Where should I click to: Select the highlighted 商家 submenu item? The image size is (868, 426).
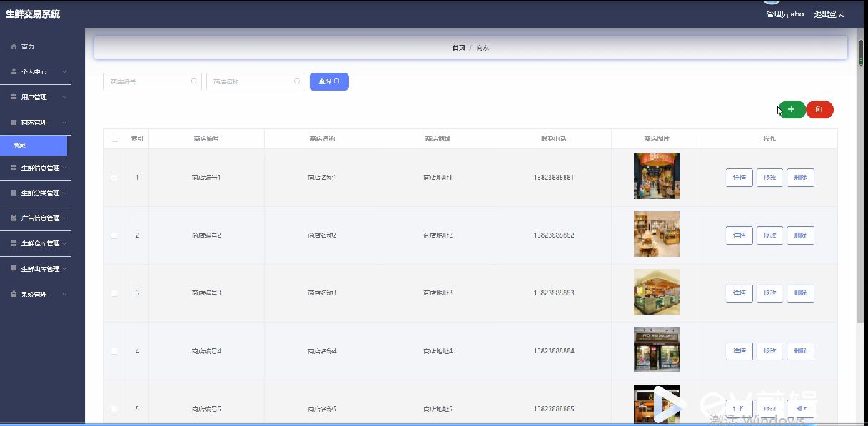coord(34,146)
